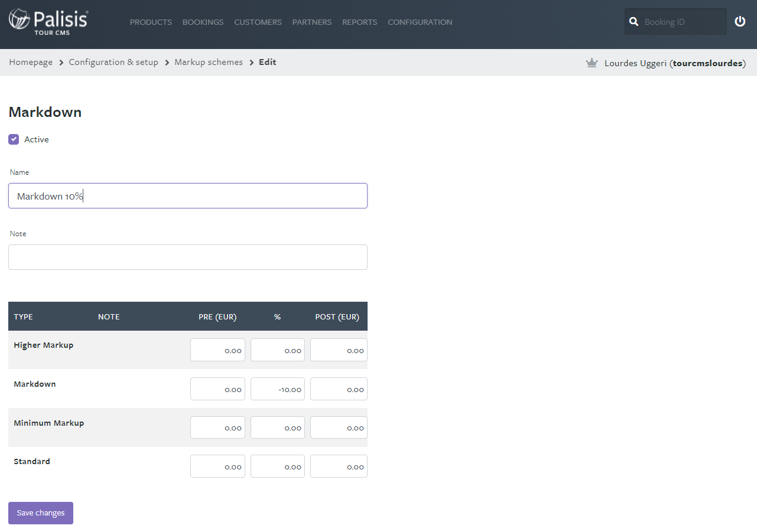Click the Standard row PRE (EUR) field
The width and height of the screenshot is (757, 532).
pos(217,466)
